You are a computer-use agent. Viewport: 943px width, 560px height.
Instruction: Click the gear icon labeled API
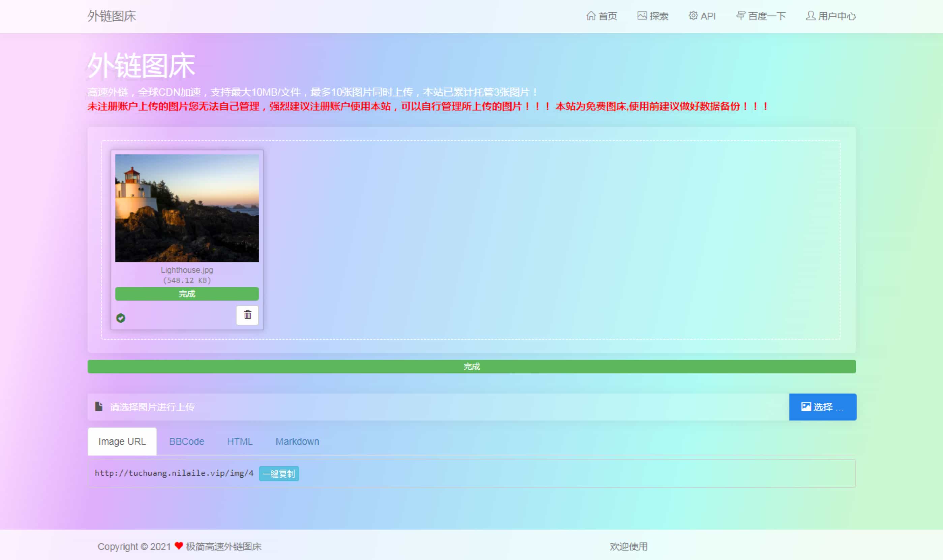[693, 16]
